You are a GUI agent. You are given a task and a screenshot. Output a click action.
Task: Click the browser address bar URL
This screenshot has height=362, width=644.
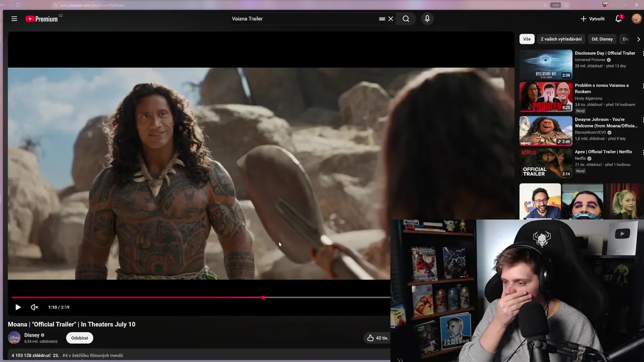click(x=93, y=5)
